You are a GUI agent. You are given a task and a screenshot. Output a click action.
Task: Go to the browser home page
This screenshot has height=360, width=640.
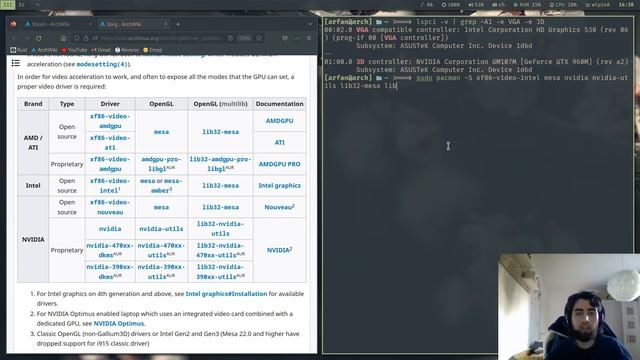click(63, 38)
